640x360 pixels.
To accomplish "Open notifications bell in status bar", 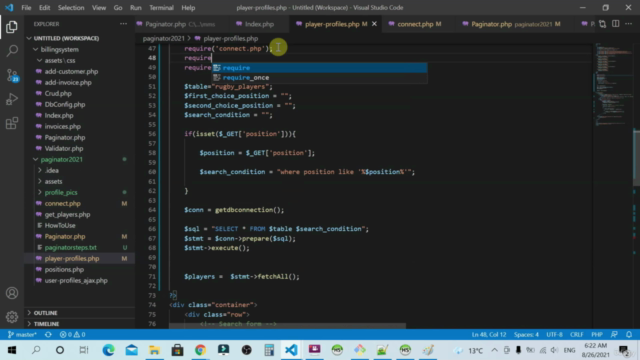I will coord(629,335).
